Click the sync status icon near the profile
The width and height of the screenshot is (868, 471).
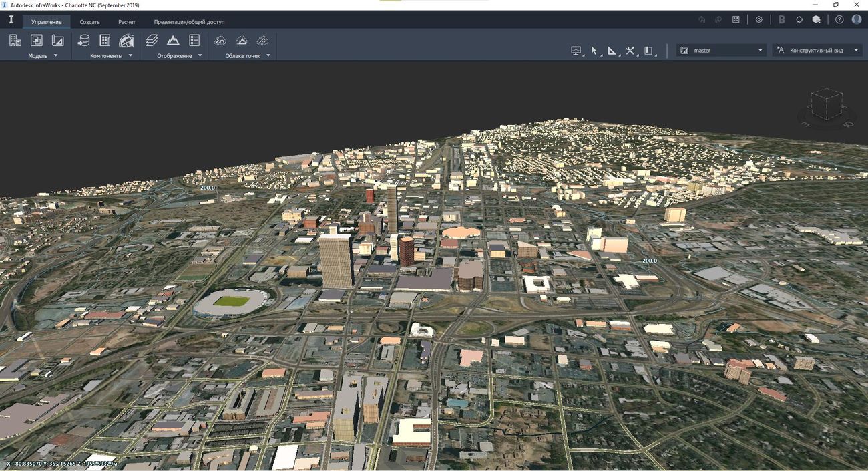pos(799,19)
